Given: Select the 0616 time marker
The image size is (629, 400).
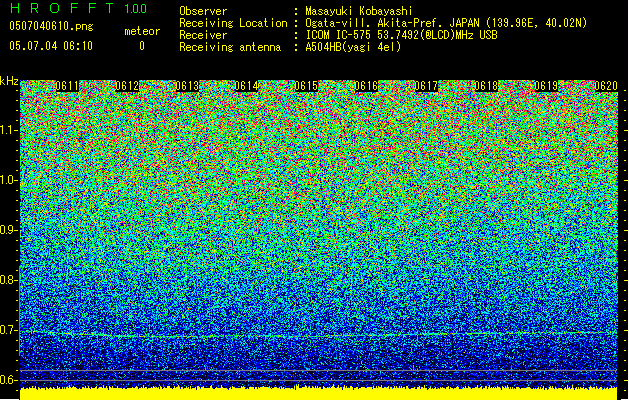Looking at the screenshot, I should click(x=366, y=86).
